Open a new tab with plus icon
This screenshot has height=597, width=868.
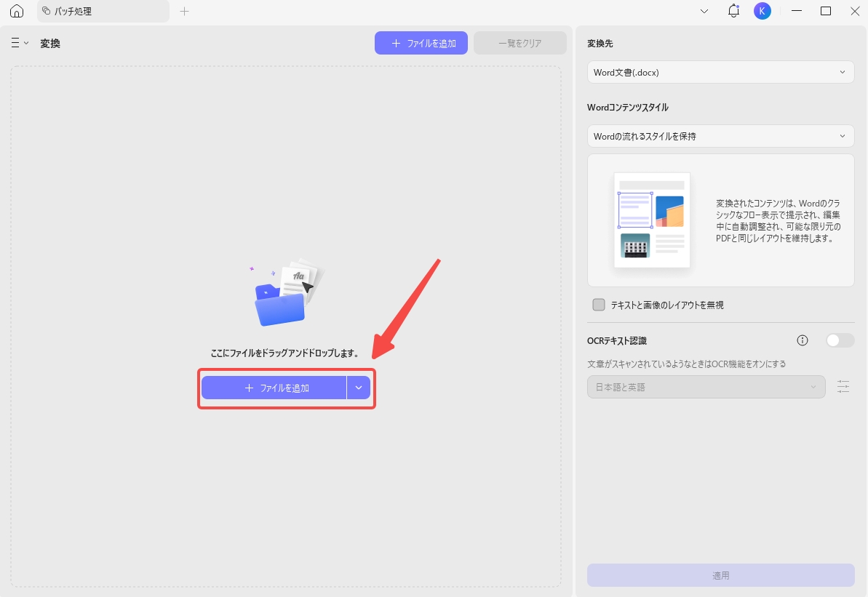(x=184, y=11)
